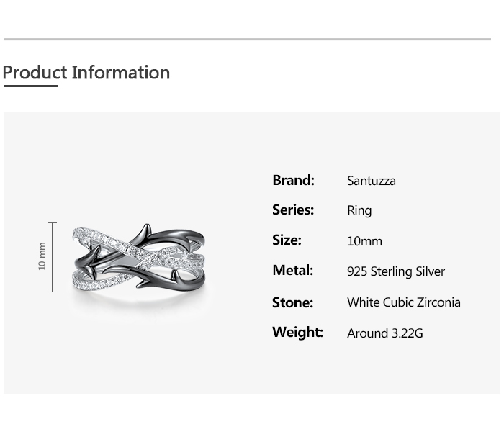Click the White Cubic Zirconia text

404,302
